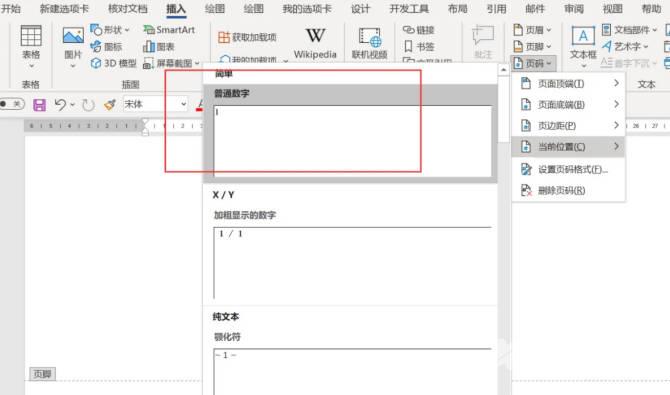Insert a chart with 图表
The width and height of the screenshot is (670, 395).
pyautogui.click(x=159, y=47)
